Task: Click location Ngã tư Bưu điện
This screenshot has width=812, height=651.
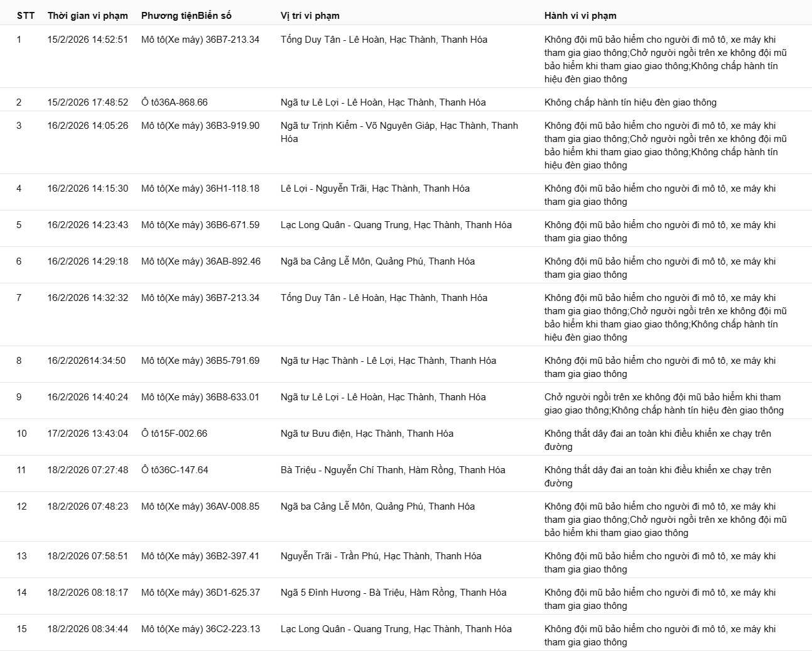Action: tap(367, 434)
